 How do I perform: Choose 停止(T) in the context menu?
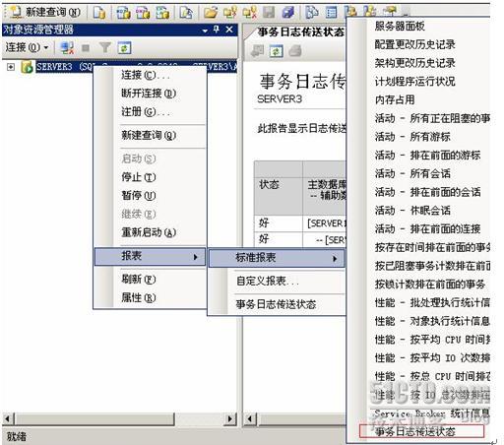tap(151, 177)
